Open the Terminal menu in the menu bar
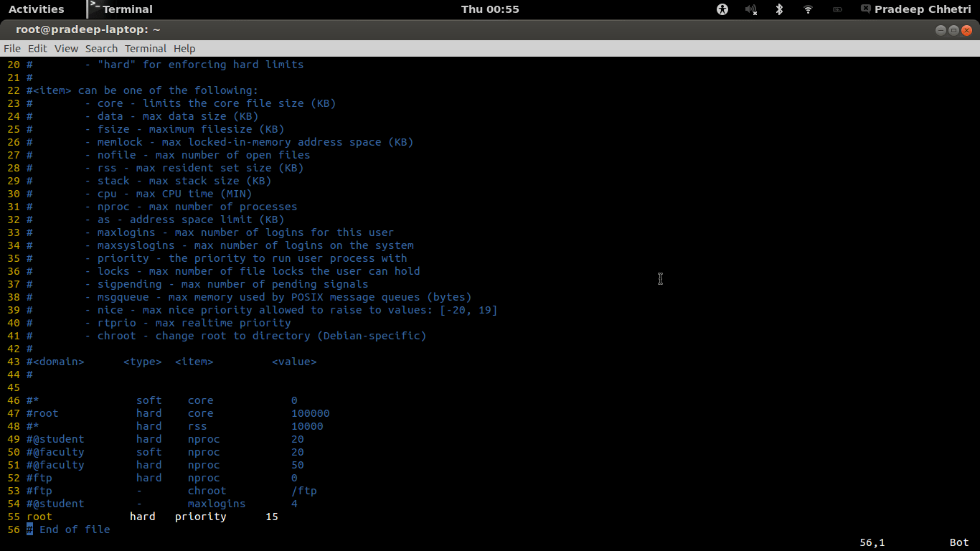The width and height of the screenshot is (980, 551). [x=146, y=49]
